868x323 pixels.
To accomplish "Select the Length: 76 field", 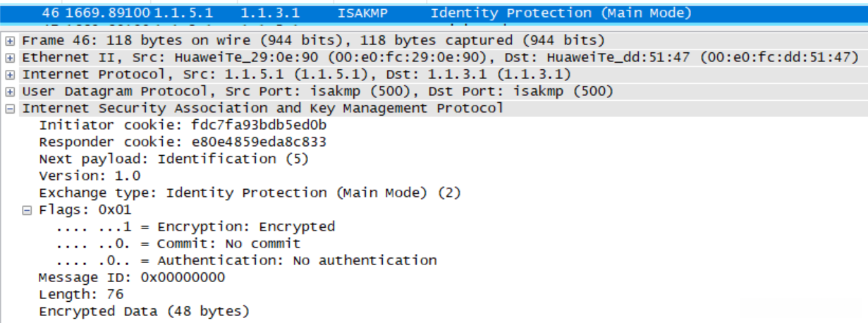I will 81,294.
